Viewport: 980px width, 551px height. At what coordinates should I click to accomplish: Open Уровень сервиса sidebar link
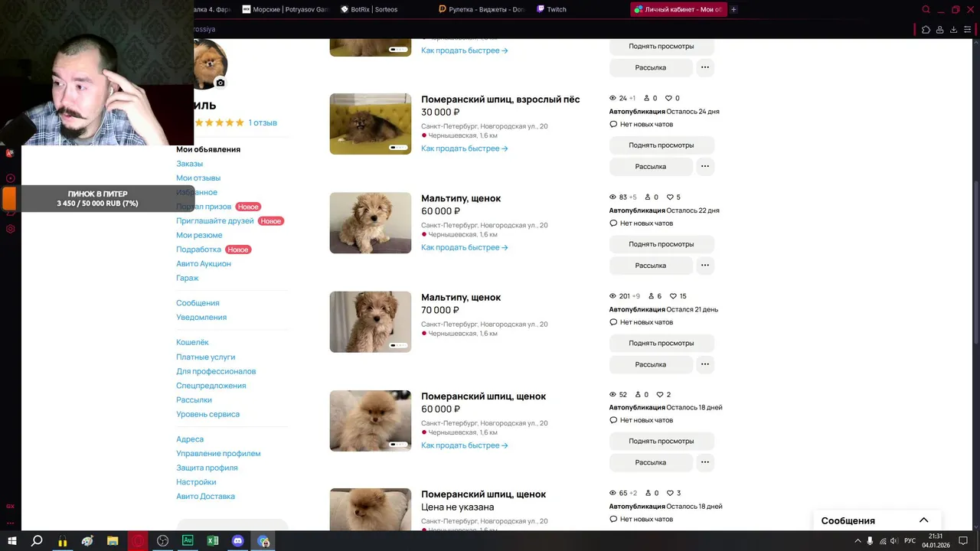[x=207, y=414]
